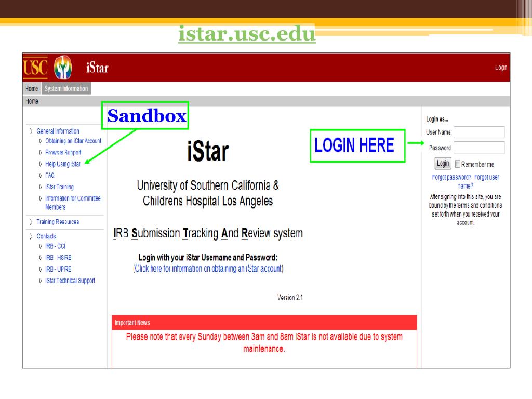Open Obtaining an iStar Account link
Viewport: 532px width, 399px height.
pos(73,141)
